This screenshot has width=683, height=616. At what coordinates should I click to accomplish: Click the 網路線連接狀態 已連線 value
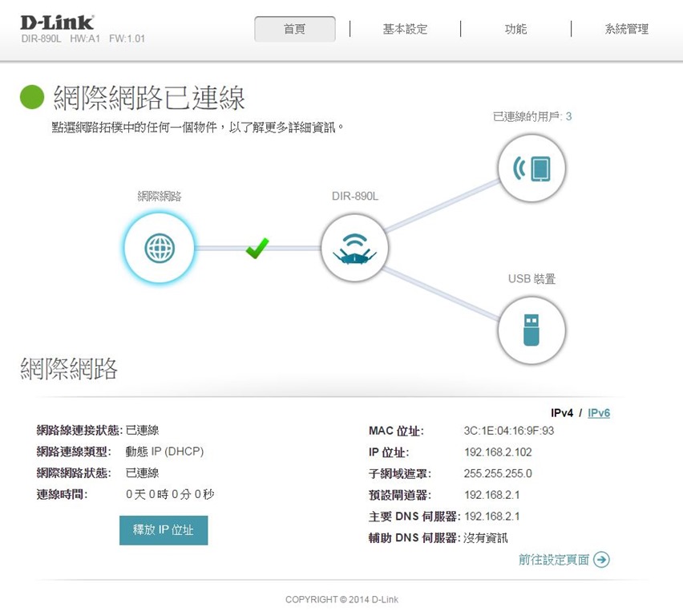click(142, 430)
